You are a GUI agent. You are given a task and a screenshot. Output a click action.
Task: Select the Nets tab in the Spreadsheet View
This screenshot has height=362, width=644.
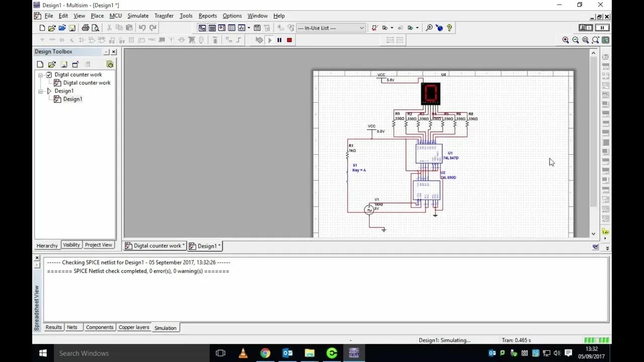(71, 327)
